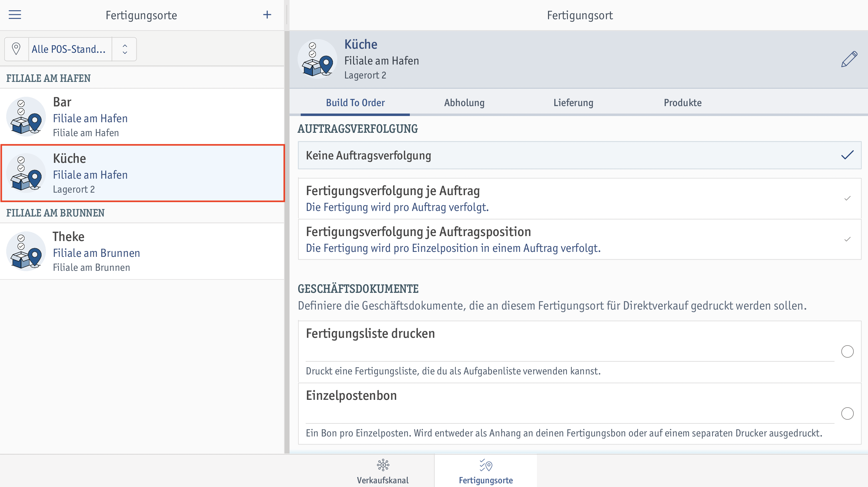Switch to the Abholung tab
The width and height of the screenshot is (868, 487).
[x=464, y=103]
